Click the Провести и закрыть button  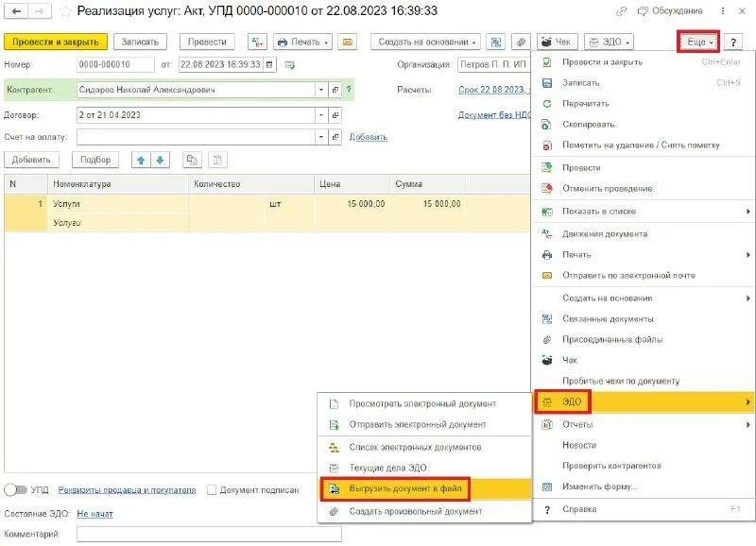pyautogui.click(x=57, y=42)
